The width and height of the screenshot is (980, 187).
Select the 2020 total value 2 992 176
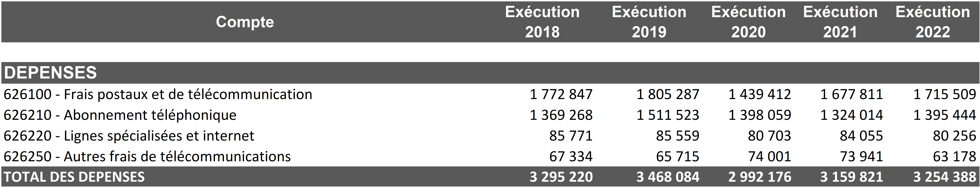pos(760,177)
